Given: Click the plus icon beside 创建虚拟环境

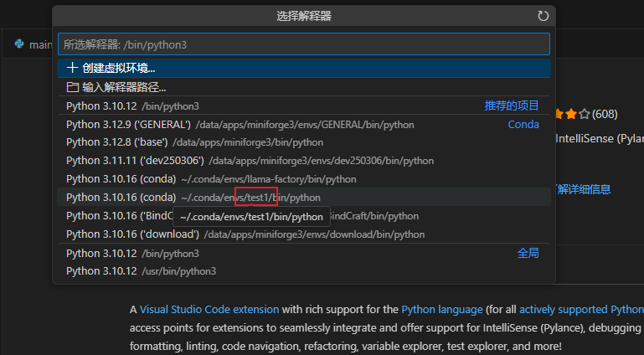Looking at the screenshot, I should coord(72,68).
